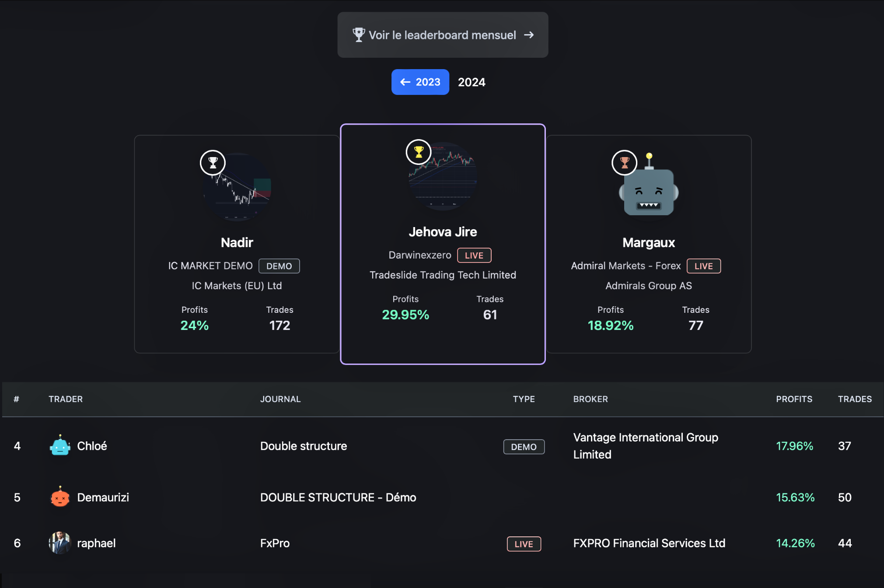
Task: Sort by the PROFITS column header
Action: pos(794,399)
